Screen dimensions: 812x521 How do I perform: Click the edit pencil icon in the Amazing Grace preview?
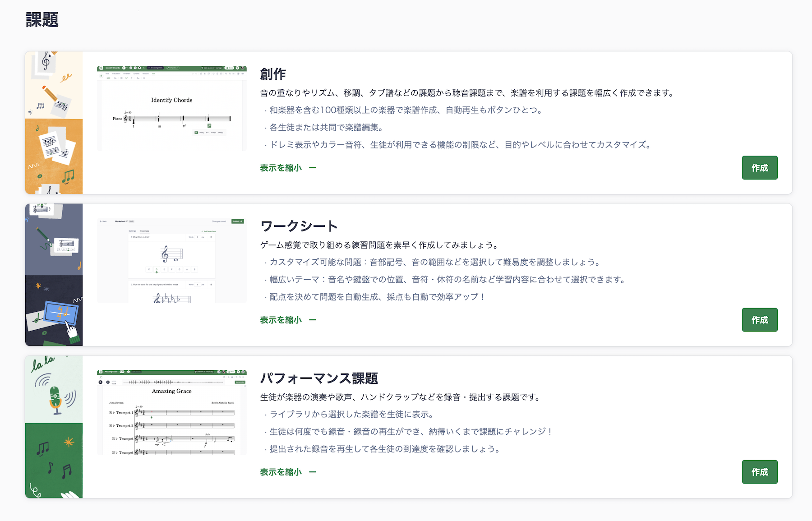pos(101,377)
